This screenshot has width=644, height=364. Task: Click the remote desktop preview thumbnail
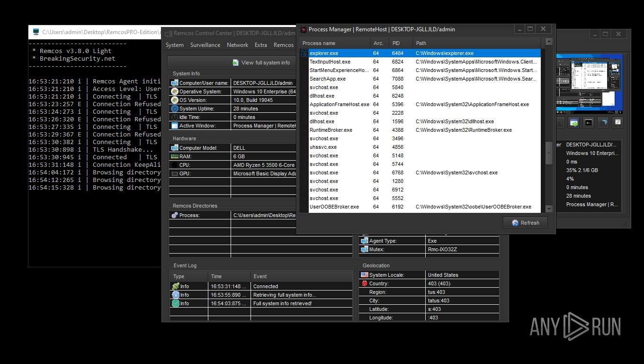coord(590,83)
